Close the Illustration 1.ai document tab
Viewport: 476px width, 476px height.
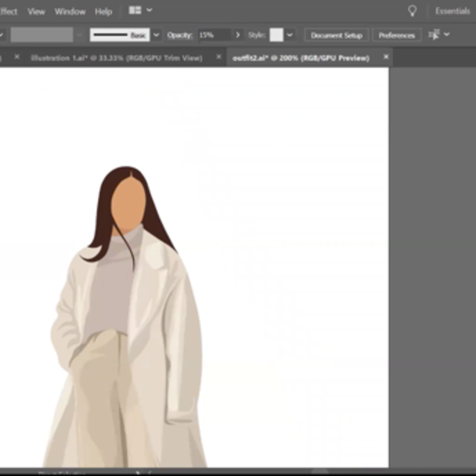(x=218, y=57)
